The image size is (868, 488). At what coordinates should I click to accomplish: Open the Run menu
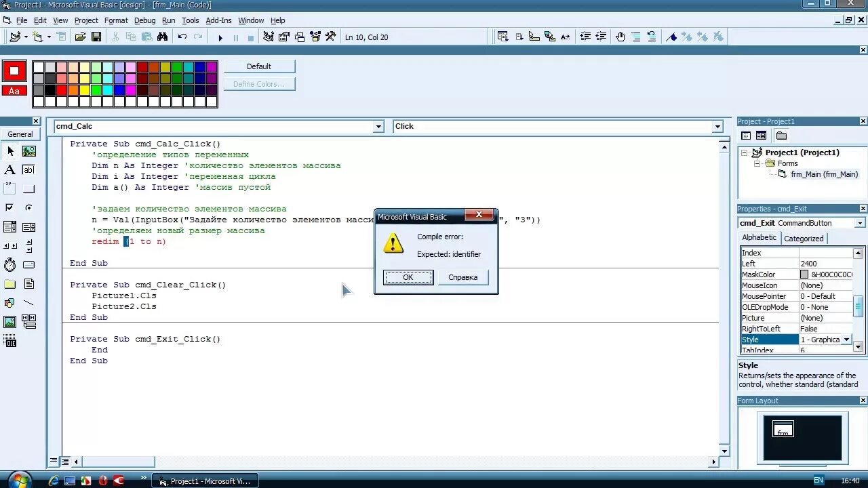pos(168,20)
